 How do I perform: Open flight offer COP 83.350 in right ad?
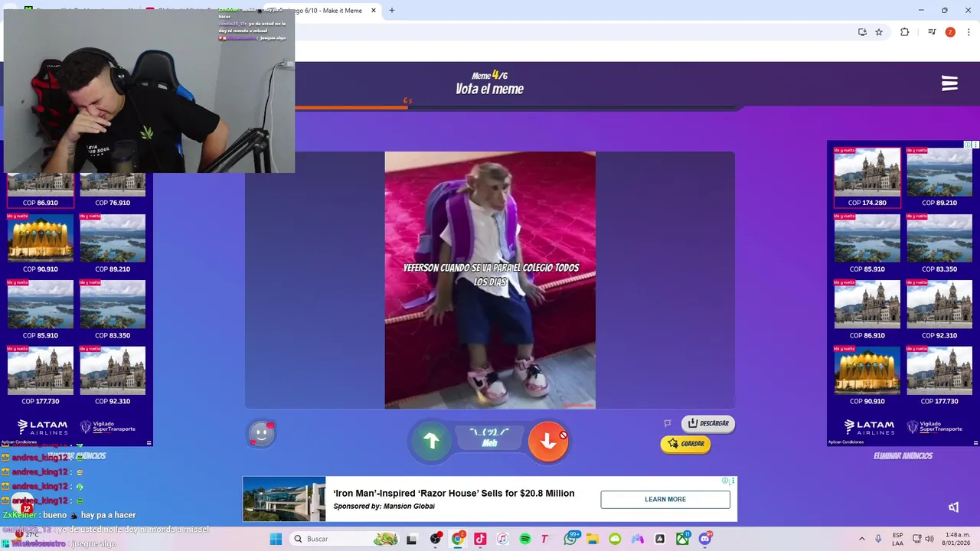(939, 243)
